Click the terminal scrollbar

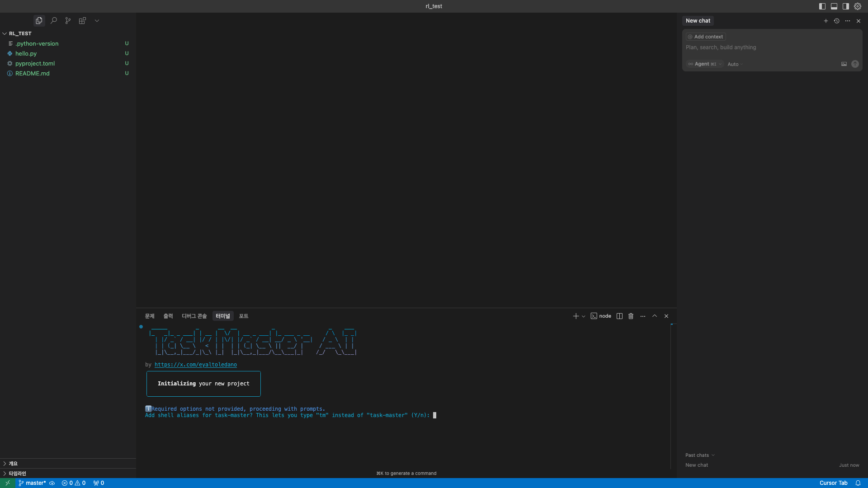673,396
